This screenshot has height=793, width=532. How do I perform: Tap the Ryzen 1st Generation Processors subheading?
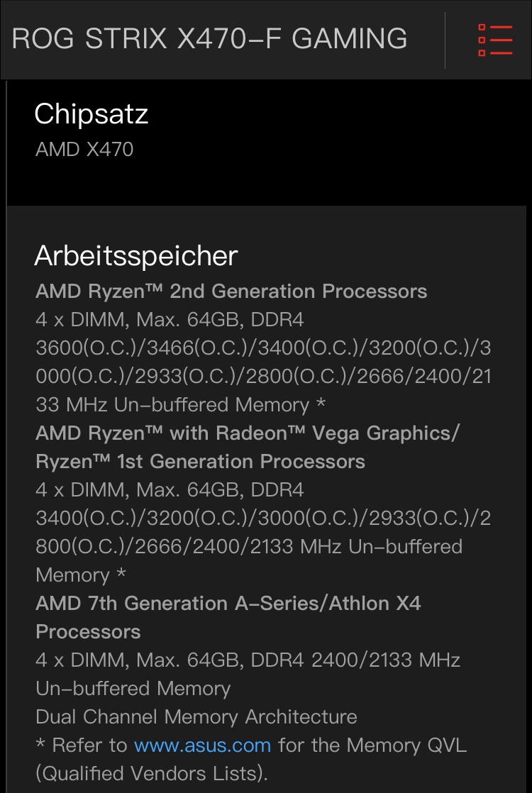[200, 462]
